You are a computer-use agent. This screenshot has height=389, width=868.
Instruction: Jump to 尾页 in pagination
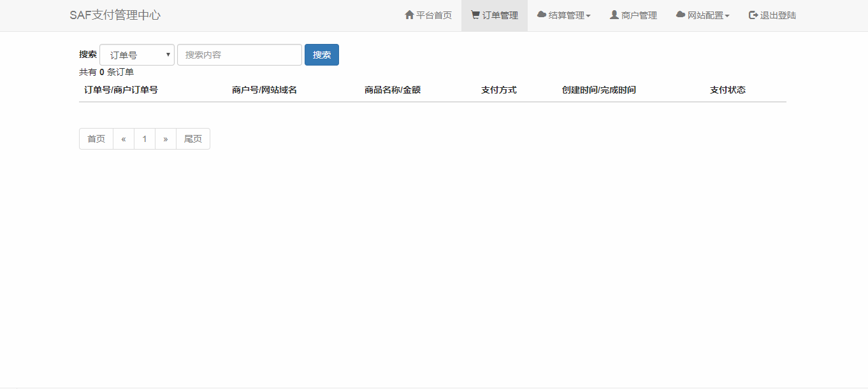tap(193, 139)
